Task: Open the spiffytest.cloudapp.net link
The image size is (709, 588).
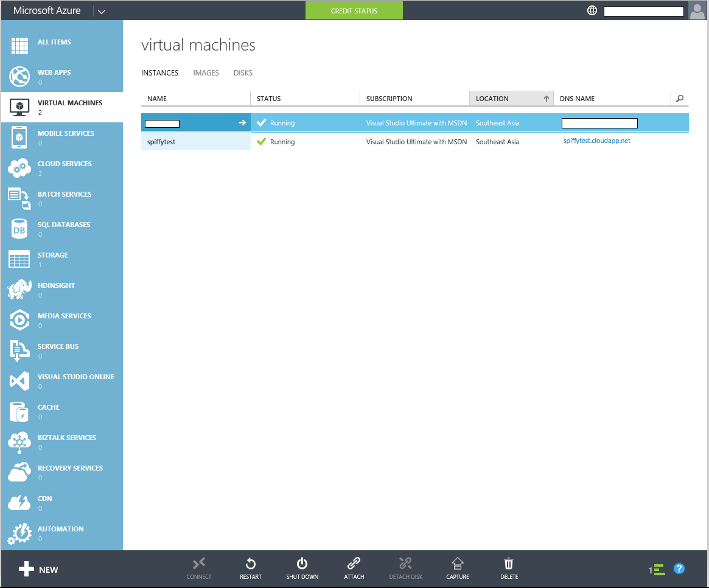Action: click(x=596, y=141)
